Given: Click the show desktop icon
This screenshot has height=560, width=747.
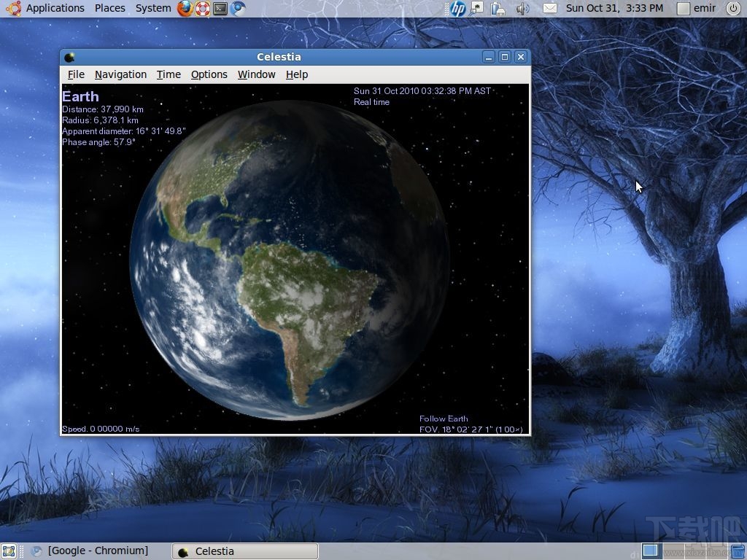Looking at the screenshot, I should tap(9, 551).
